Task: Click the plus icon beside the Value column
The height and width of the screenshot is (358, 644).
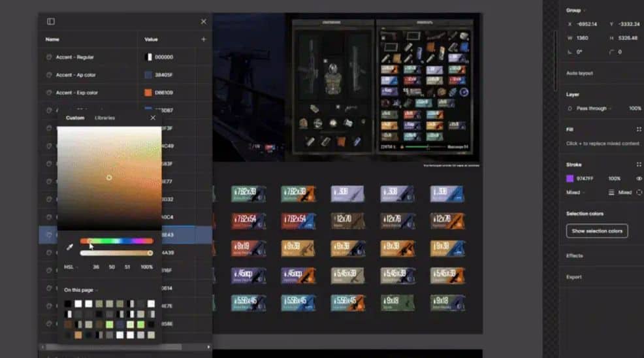Action: [204, 39]
